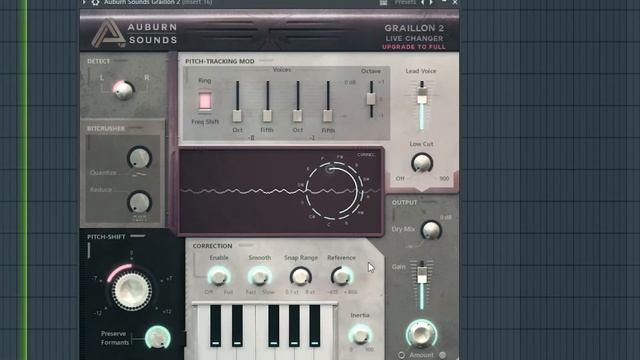Image resolution: width=640 pixels, height=360 pixels.
Task: Click the large Pitch-Shift knob
Action: [131, 291]
